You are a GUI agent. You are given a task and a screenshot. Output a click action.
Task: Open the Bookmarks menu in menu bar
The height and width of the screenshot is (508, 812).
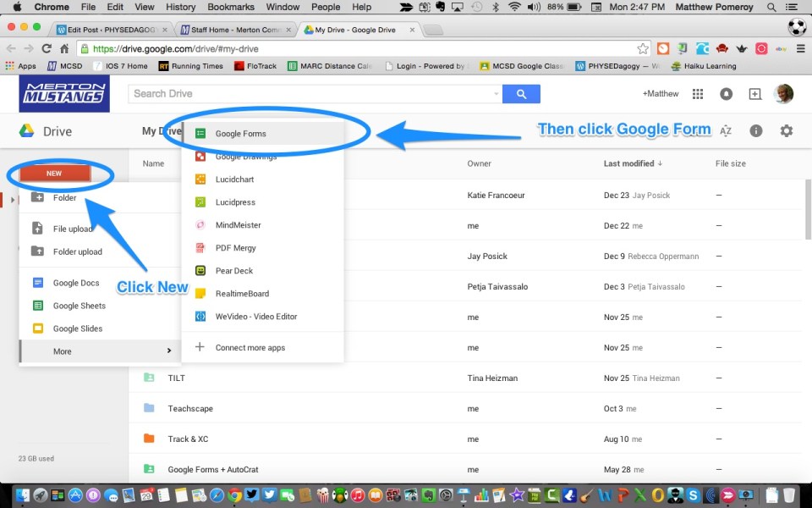pos(230,7)
